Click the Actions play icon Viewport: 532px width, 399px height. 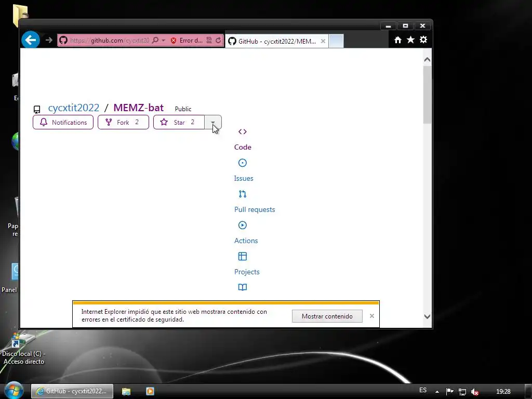[x=242, y=225]
